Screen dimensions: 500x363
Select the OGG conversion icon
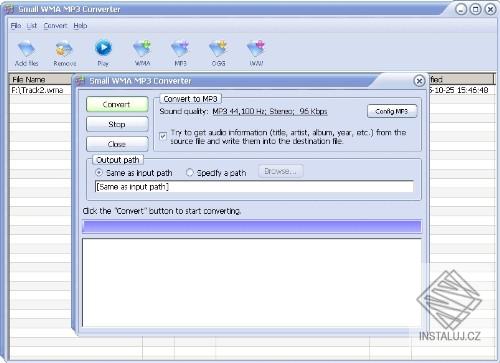218,53
